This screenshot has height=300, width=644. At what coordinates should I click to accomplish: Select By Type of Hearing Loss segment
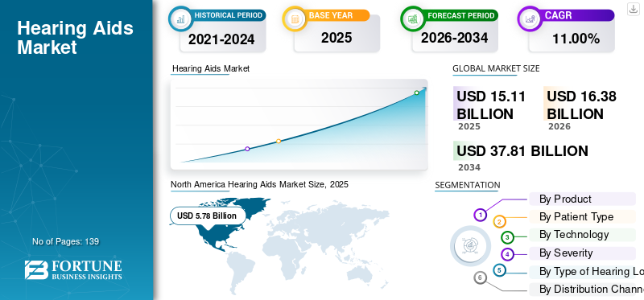586,271
